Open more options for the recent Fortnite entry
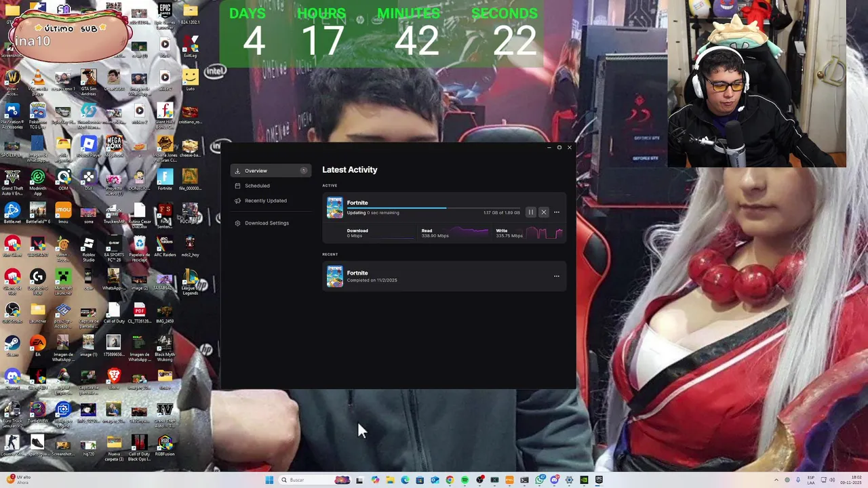868x488 pixels. (x=557, y=276)
